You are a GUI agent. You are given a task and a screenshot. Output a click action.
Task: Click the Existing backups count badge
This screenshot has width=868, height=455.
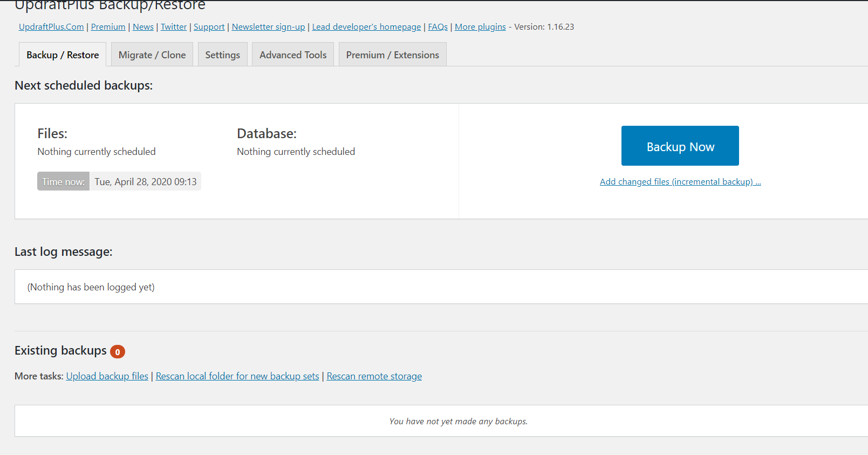coord(118,352)
